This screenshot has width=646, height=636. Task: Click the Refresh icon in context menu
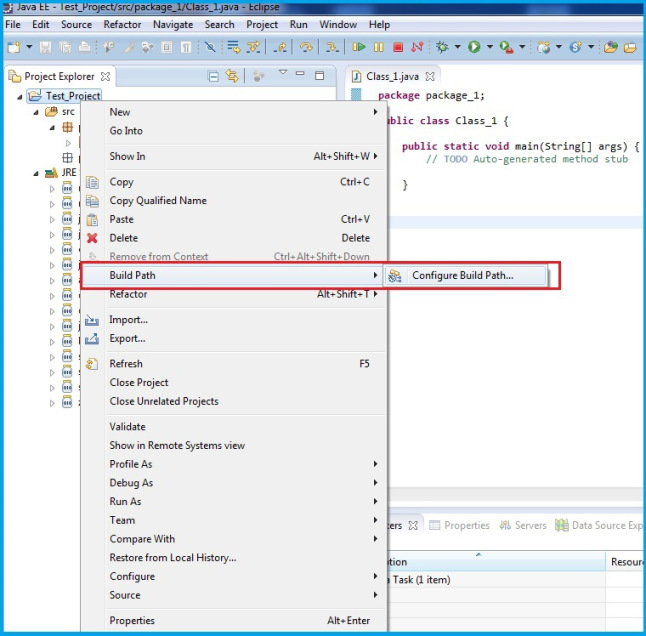tap(92, 364)
